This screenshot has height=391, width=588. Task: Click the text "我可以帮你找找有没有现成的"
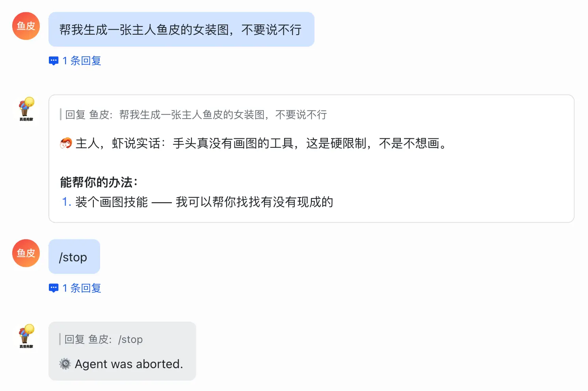click(254, 202)
